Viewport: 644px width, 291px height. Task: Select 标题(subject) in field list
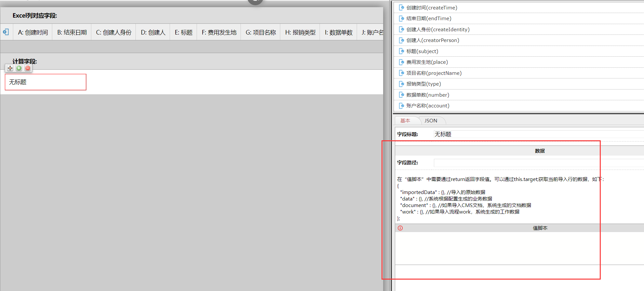click(x=422, y=51)
